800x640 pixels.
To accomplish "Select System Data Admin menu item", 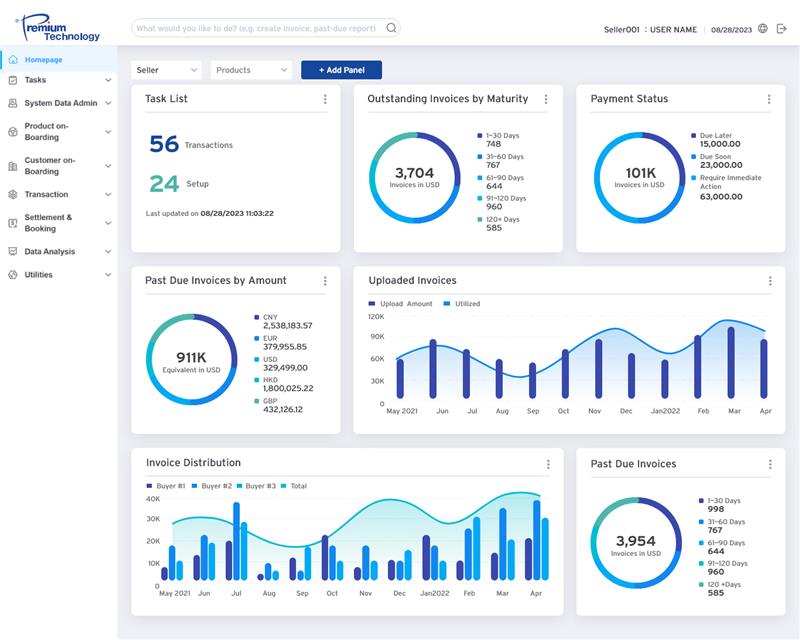I will [x=61, y=103].
